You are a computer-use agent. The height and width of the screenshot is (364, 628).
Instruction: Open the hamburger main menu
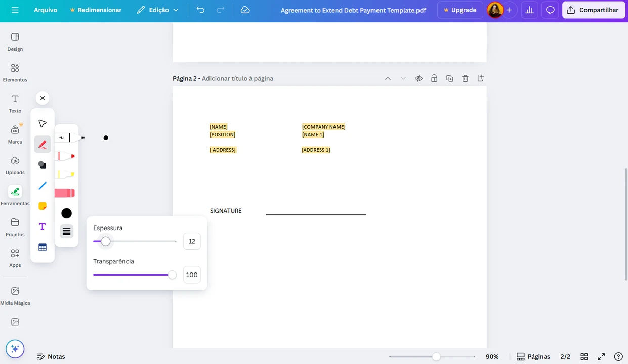(15, 10)
